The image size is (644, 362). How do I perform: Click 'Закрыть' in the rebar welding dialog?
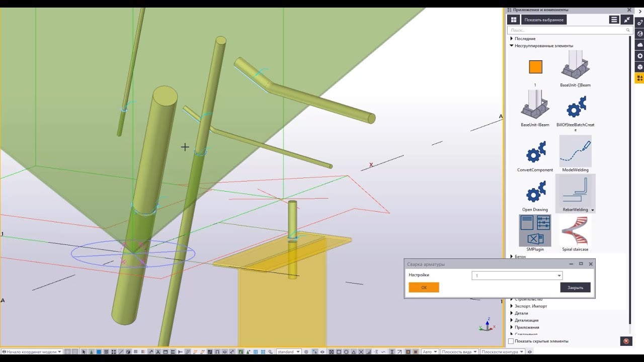coord(575,288)
